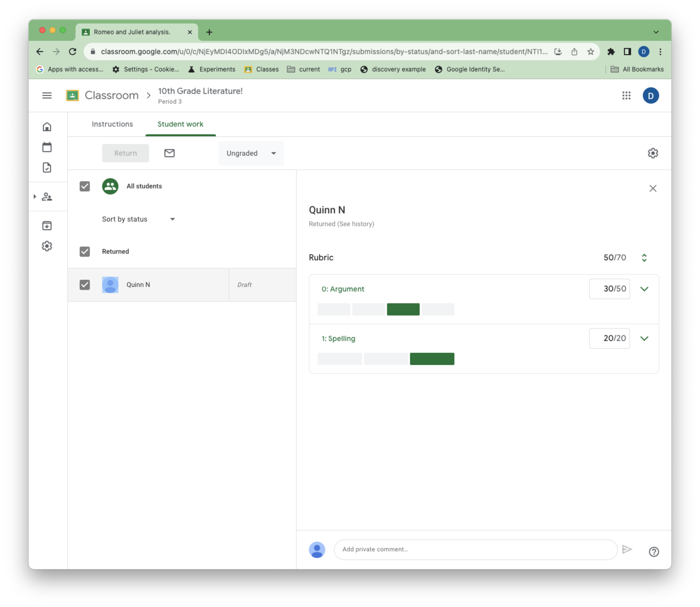Adjust the Rubric total score stepper
This screenshot has width=700, height=607.
pos(645,257)
